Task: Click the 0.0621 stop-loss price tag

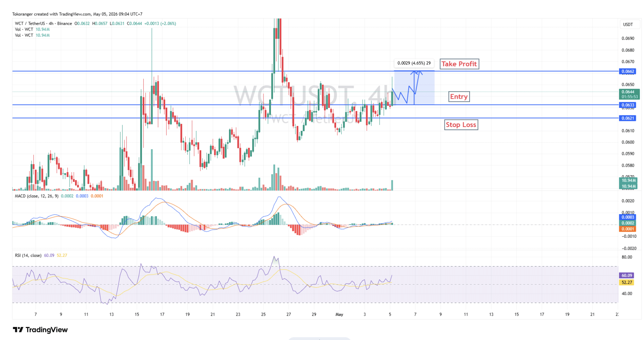Action: (627, 118)
